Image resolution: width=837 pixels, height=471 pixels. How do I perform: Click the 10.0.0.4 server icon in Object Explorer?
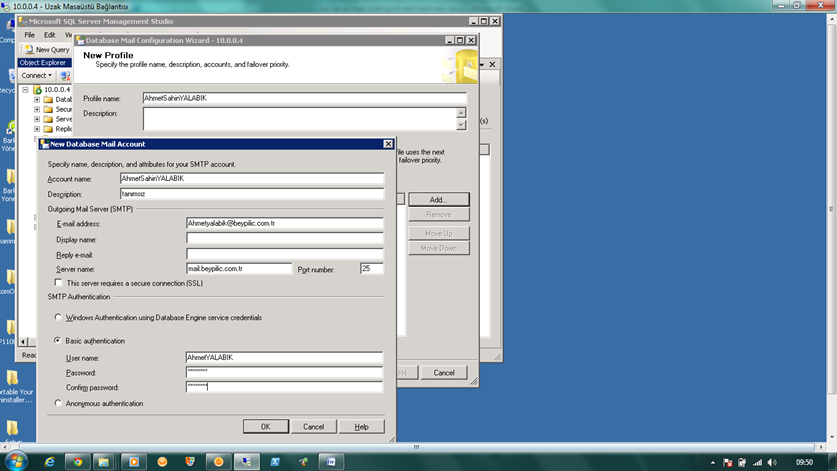[37, 90]
